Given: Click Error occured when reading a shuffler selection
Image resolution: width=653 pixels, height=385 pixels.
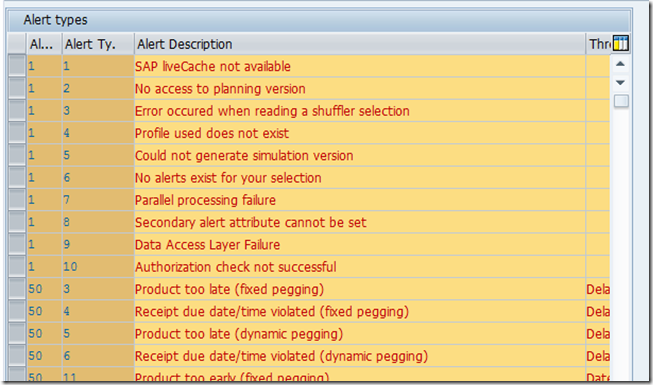Looking at the screenshot, I should pyautogui.click(x=272, y=111).
